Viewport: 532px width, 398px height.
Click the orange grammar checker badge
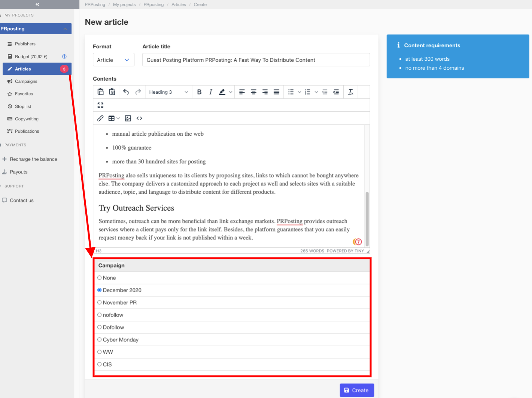(x=358, y=242)
